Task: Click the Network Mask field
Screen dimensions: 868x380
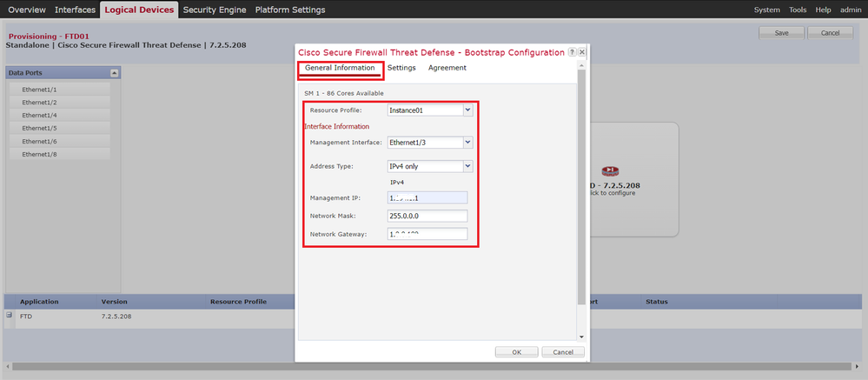Action: [427, 216]
